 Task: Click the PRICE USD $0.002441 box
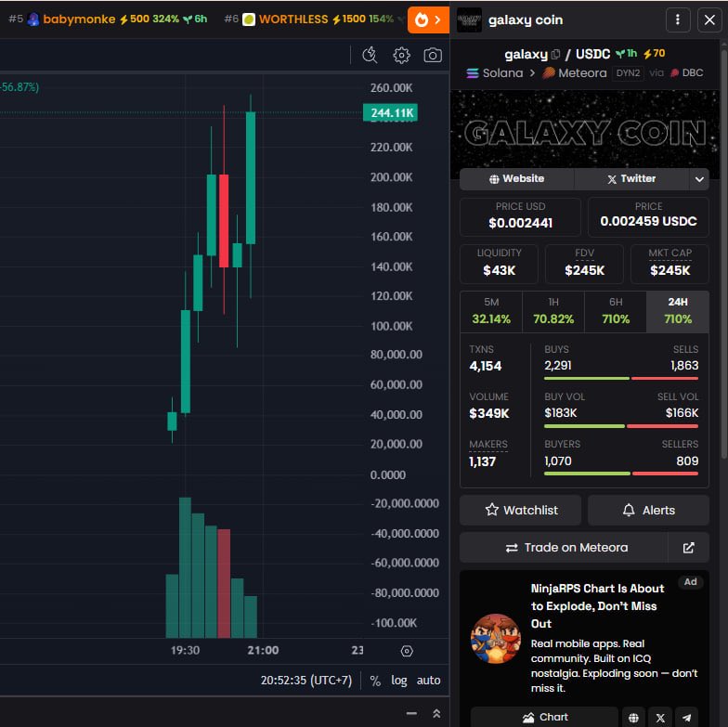pyautogui.click(x=520, y=217)
